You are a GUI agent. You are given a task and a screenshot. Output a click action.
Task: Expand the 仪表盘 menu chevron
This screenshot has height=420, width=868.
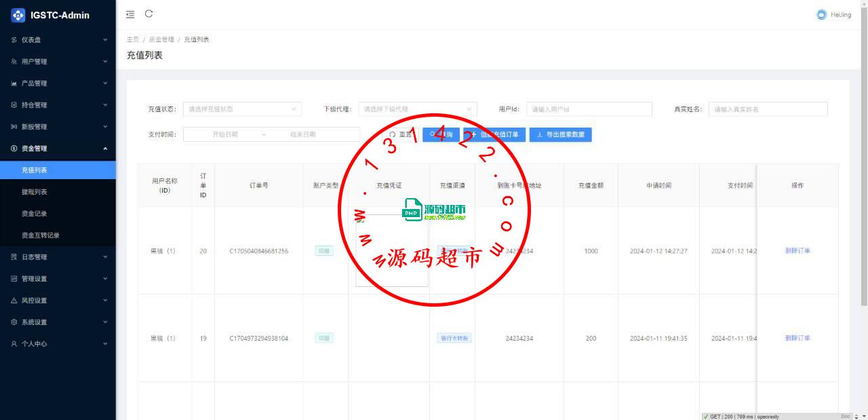(x=105, y=40)
